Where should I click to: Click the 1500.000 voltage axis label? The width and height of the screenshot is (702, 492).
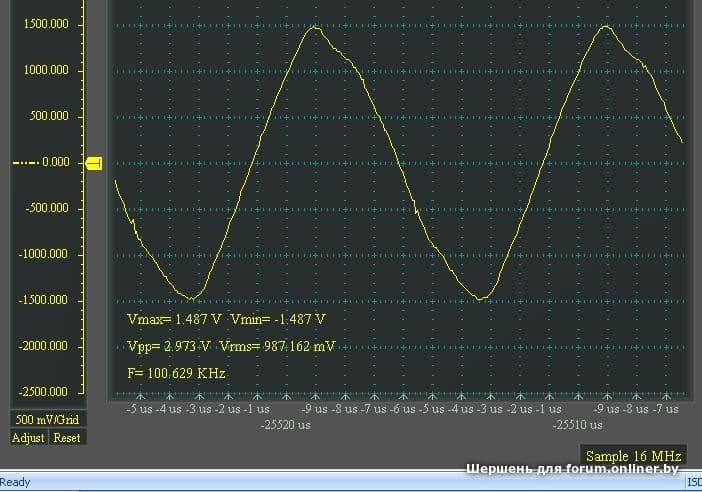click(46, 24)
